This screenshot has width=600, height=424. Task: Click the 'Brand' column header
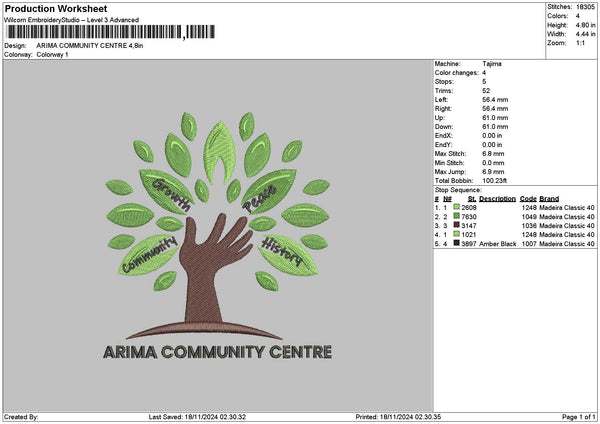pos(549,199)
